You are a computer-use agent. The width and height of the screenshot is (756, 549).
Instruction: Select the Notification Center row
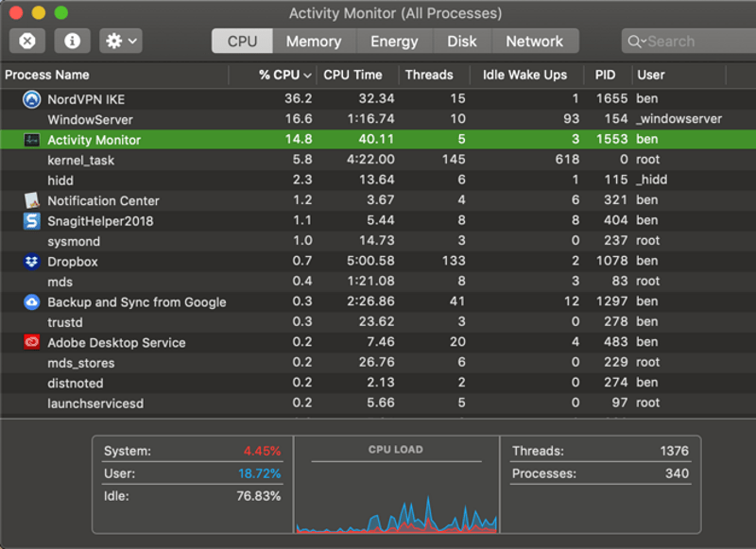click(x=378, y=200)
